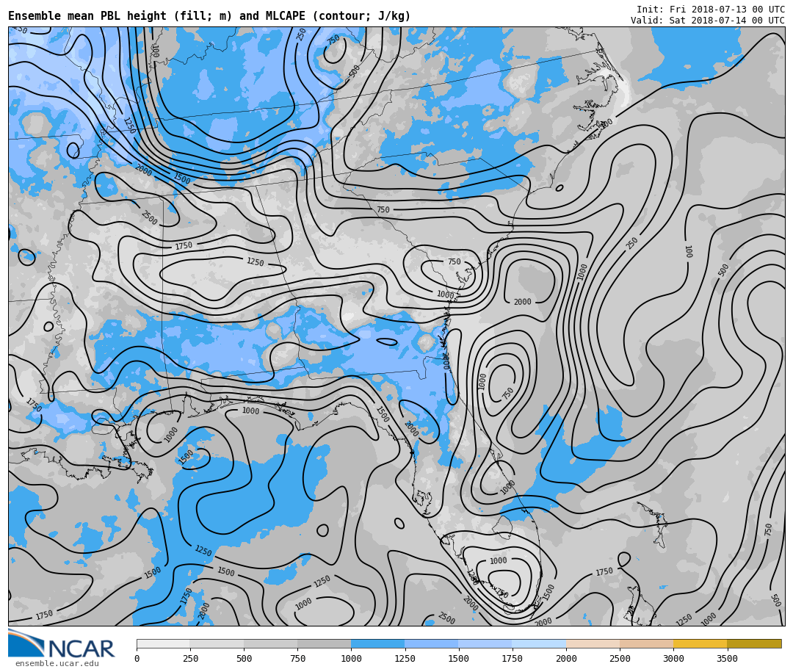Click the lightest 0–250 colorbar swatch

coord(163,643)
